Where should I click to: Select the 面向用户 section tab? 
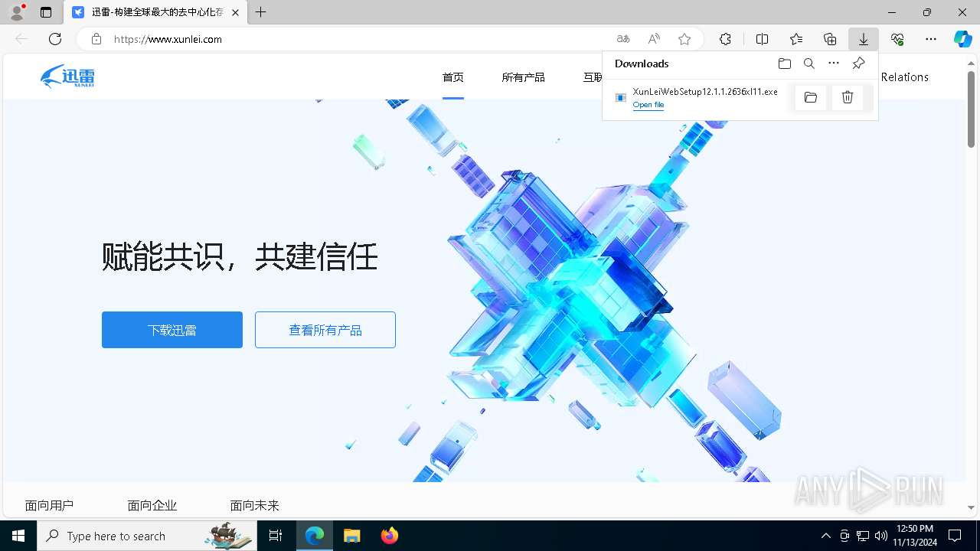(49, 505)
